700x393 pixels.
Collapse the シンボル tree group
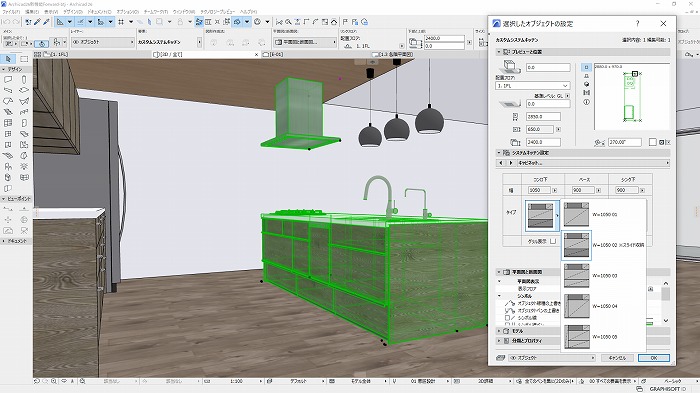(500, 296)
